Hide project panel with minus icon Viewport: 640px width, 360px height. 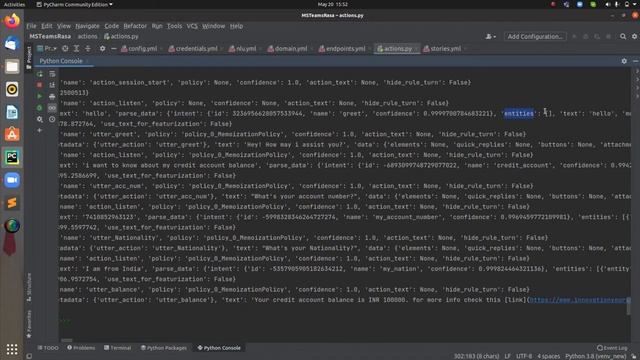114,49
